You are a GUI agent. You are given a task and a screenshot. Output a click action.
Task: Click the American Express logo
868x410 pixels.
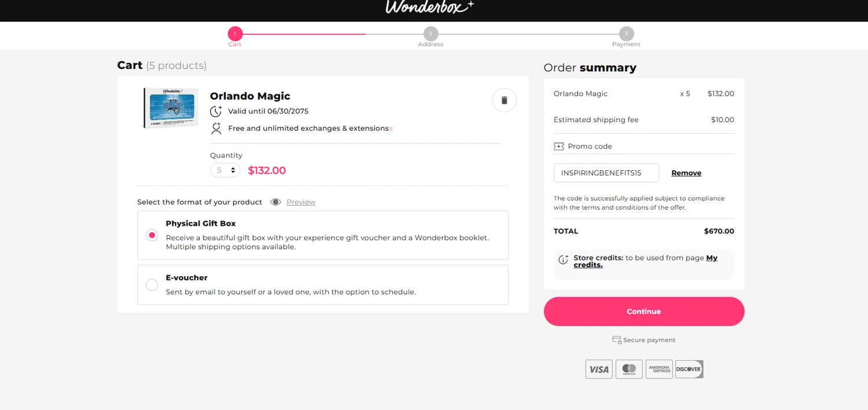pyautogui.click(x=659, y=369)
